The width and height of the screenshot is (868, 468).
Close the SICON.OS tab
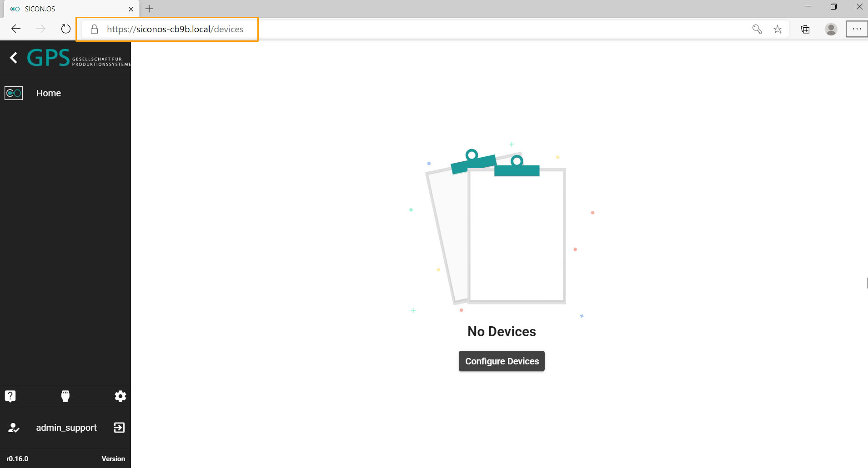pos(131,9)
